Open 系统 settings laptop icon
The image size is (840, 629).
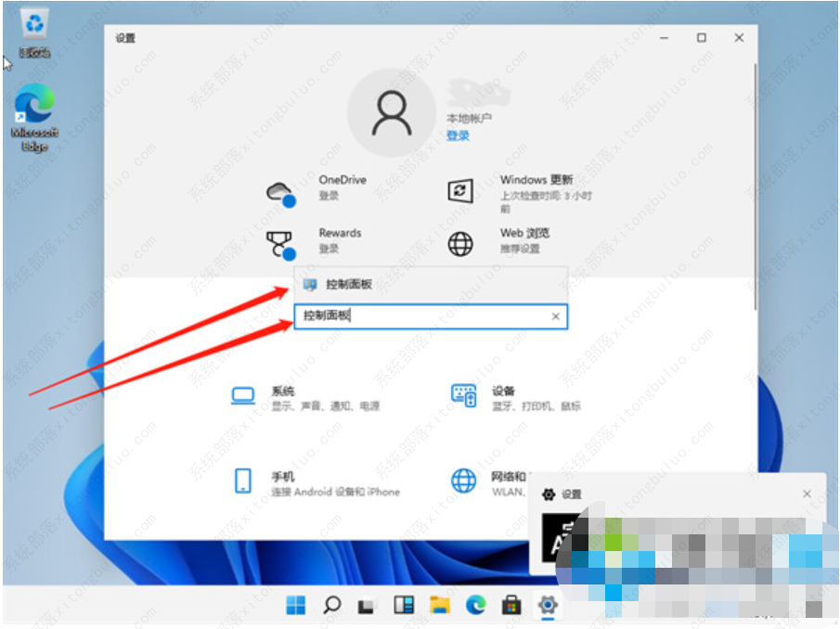click(x=243, y=396)
